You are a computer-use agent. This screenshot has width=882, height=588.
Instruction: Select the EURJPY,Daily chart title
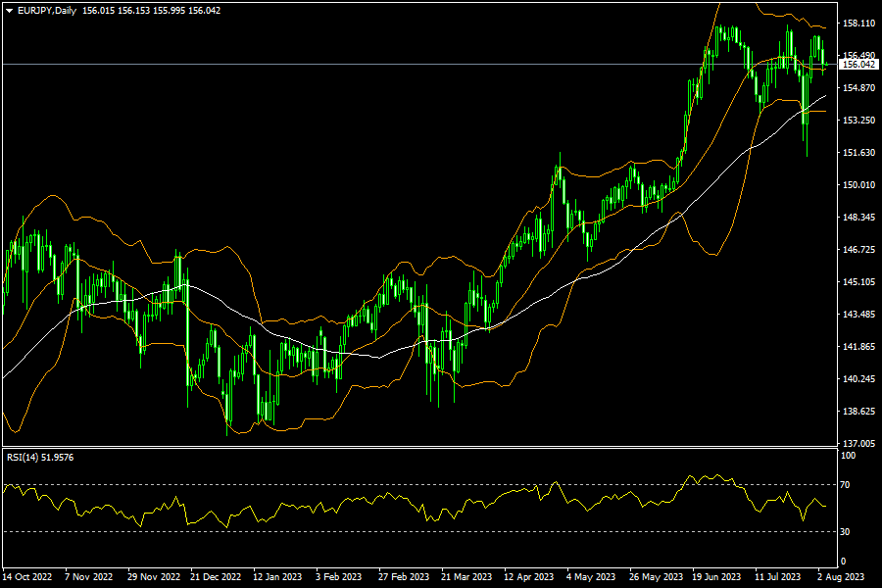47,11
